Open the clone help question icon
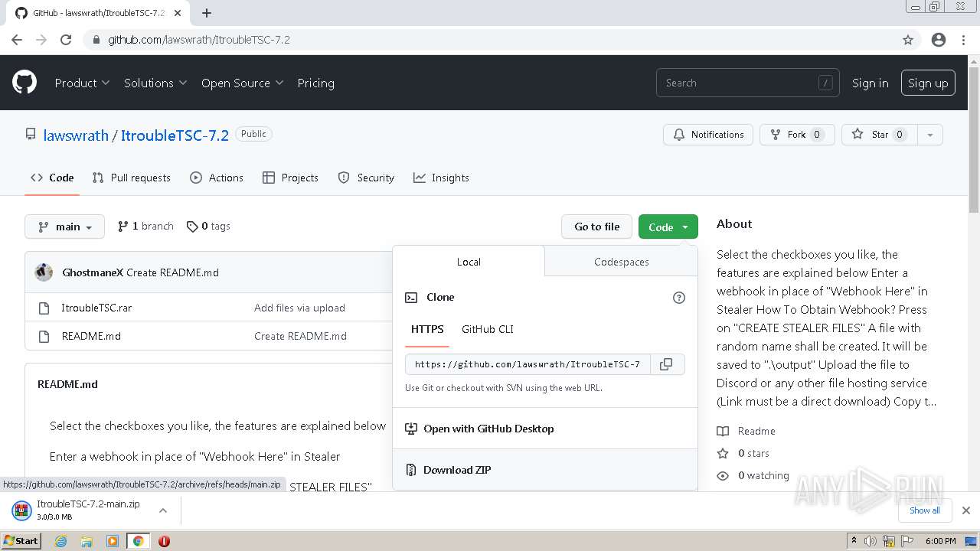This screenshot has width=980, height=551. pos(678,298)
